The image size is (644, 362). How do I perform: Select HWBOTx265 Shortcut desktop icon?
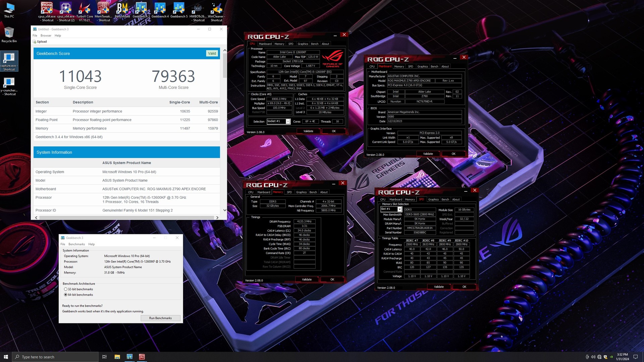point(198,12)
